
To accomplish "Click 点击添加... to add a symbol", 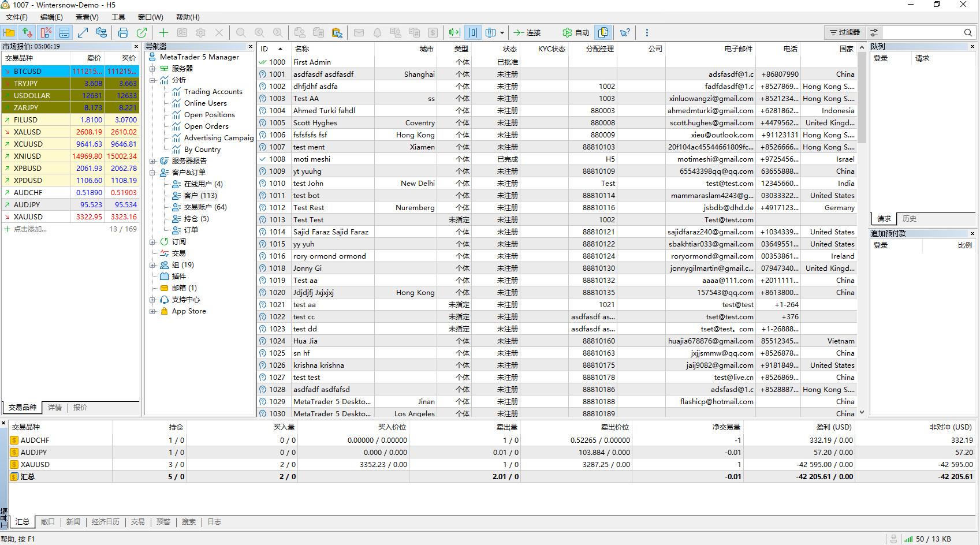I will coord(30,229).
